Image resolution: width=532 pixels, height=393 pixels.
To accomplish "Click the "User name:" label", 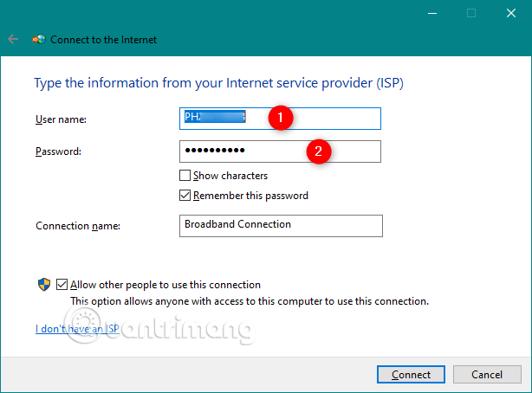I will tap(62, 119).
